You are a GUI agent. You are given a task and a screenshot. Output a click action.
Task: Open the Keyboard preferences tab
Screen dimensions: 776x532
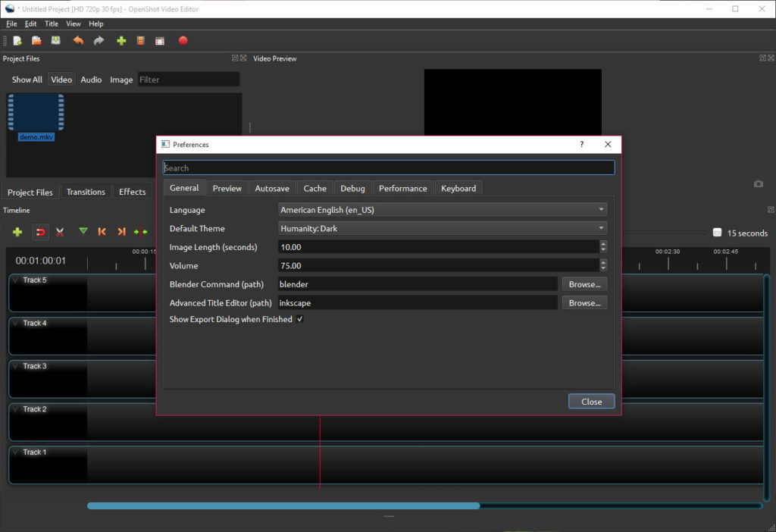tap(458, 189)
